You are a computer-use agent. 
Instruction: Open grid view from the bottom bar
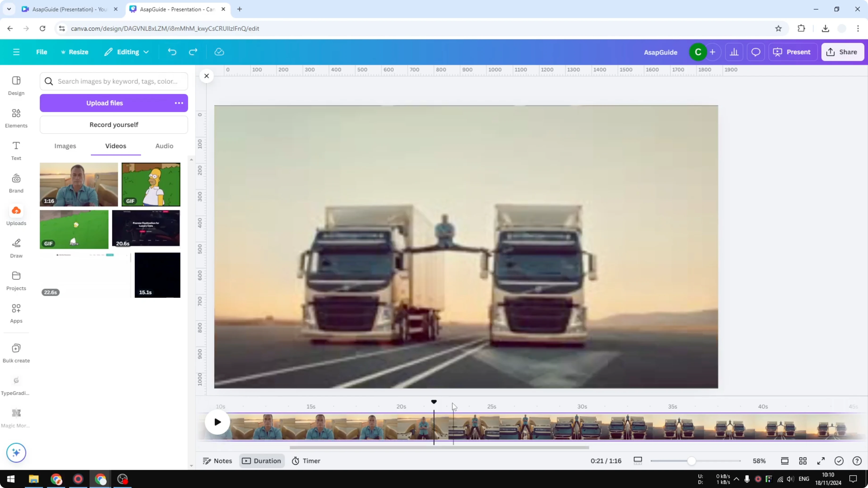(803, 461)
